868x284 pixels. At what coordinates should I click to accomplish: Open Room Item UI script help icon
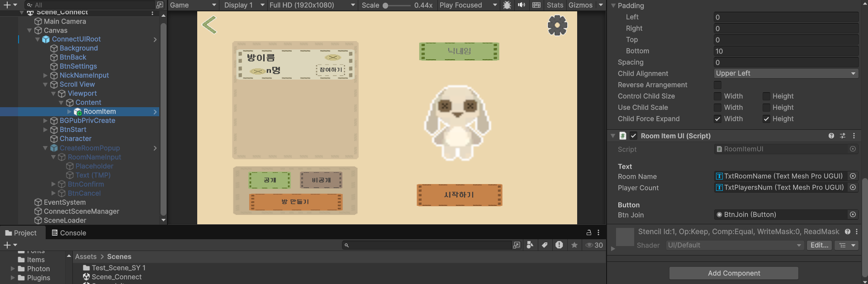tap(831, 136)
